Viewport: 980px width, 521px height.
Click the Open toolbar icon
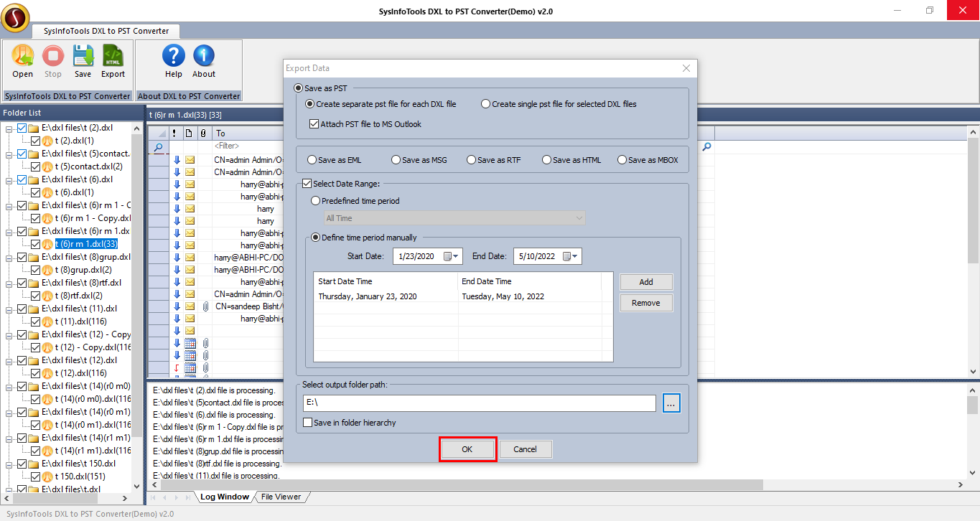(22, 56)
